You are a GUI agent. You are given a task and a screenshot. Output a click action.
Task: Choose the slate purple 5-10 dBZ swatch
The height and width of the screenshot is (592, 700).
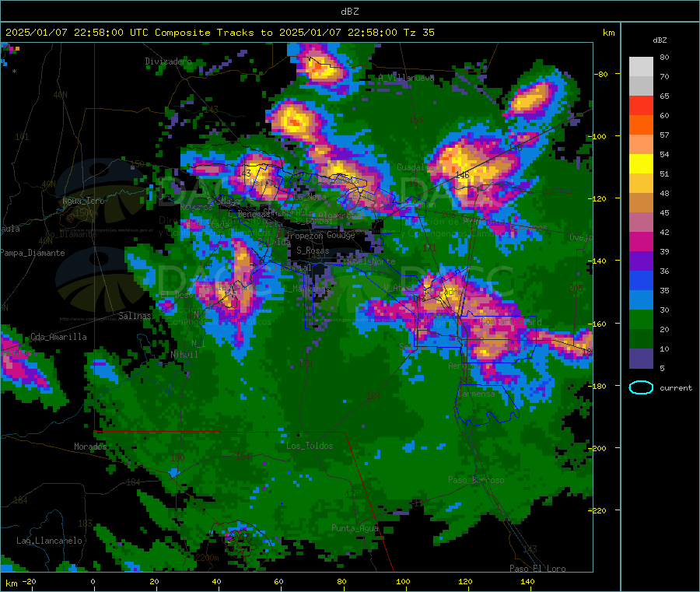(641, 359)
